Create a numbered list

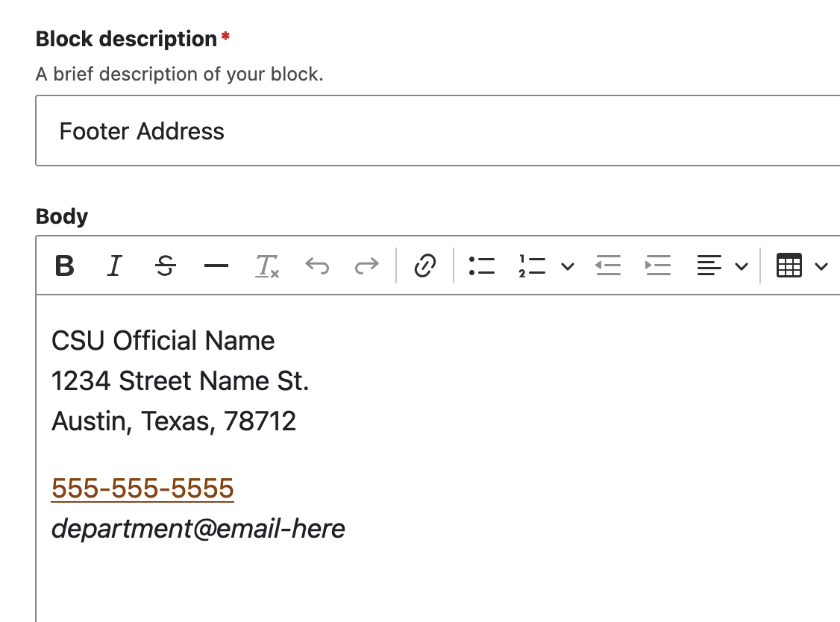[x=533, y=266]
